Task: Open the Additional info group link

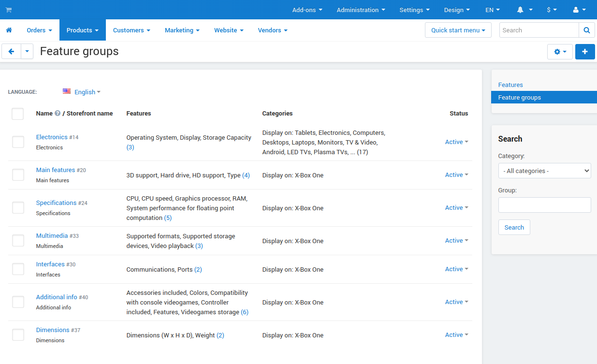Action: coord(57,297)
